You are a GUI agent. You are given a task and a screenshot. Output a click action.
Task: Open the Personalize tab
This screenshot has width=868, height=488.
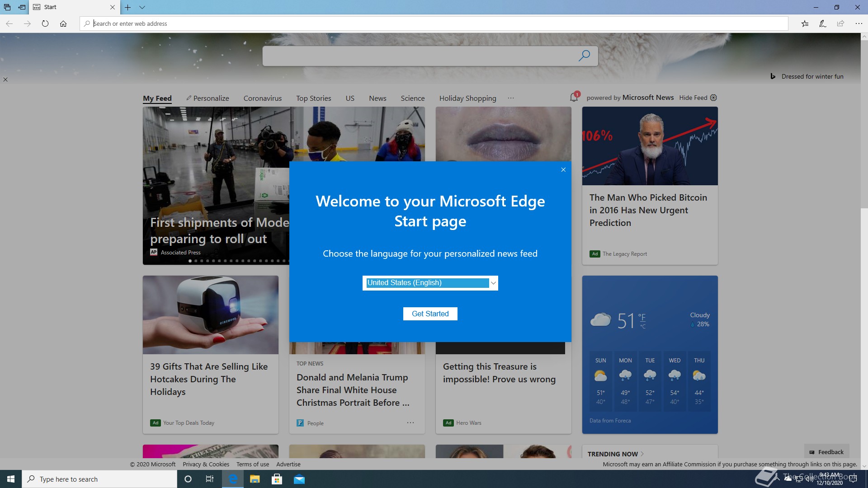point(208,98)
